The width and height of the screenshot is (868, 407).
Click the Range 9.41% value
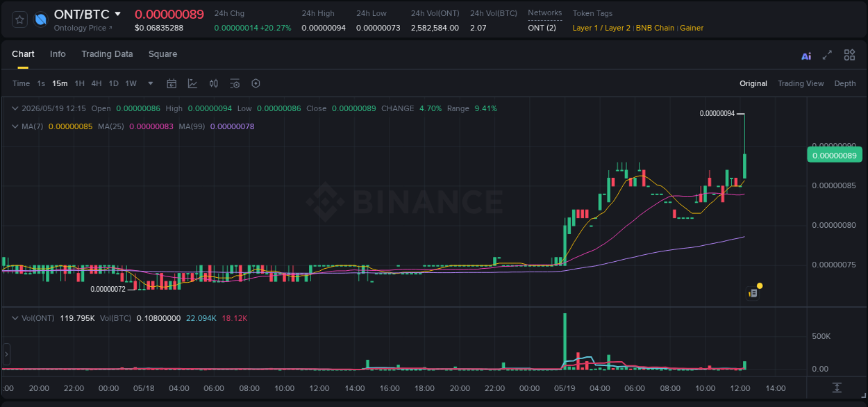click(x=485, y=108)
